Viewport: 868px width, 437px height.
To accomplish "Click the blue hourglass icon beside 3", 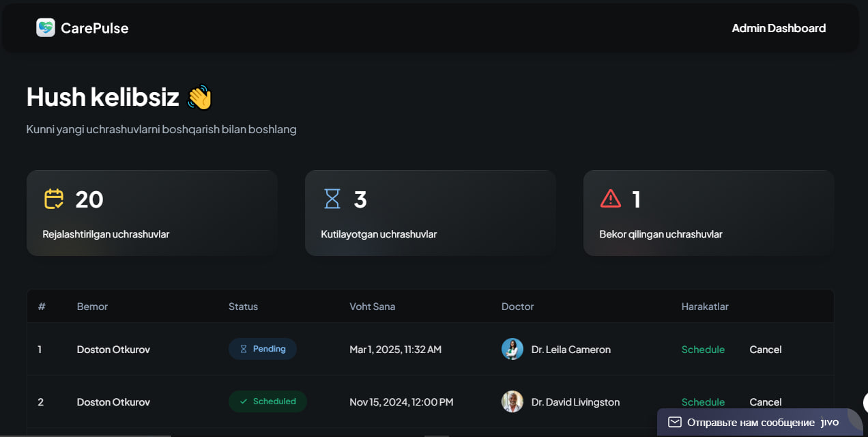I will (332, 199).
